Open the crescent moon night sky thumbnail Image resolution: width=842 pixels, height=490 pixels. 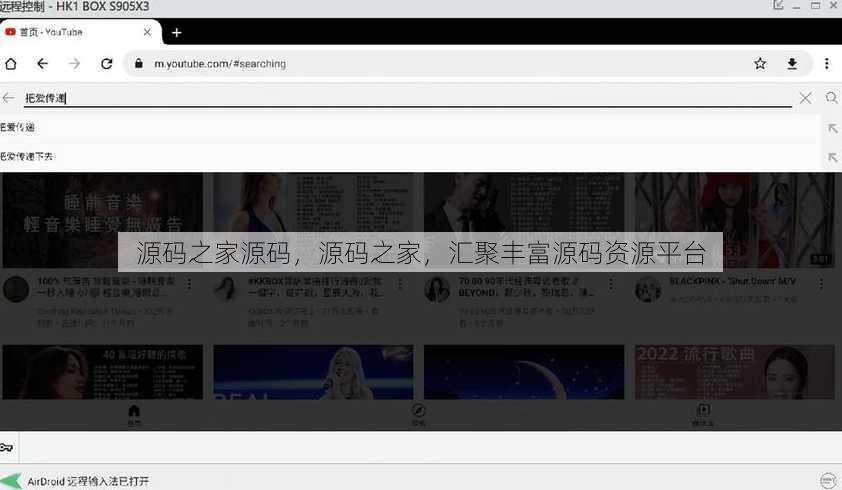point(524,372)
